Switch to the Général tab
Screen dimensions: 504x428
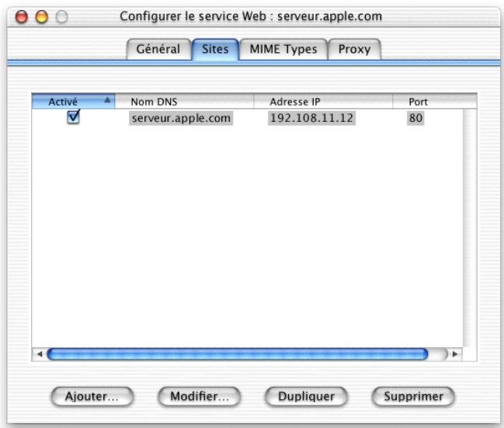[x=158, y=49]
